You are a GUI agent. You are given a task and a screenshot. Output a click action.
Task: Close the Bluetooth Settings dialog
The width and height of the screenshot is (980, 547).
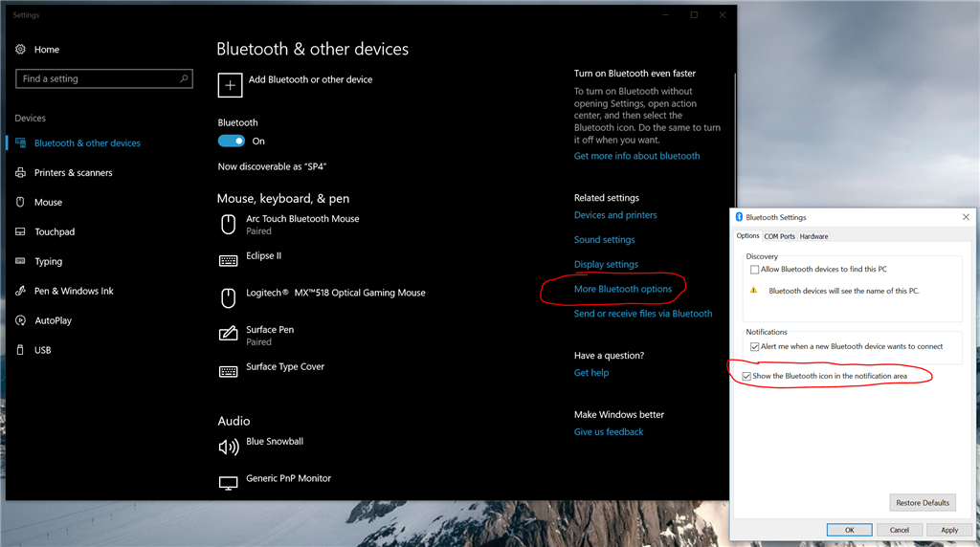(x=966, y=217)
